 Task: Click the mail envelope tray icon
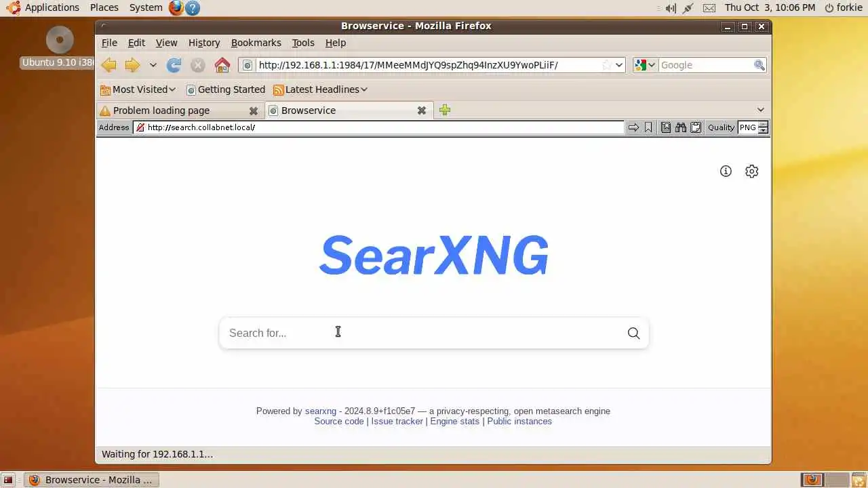click(709, 8)
